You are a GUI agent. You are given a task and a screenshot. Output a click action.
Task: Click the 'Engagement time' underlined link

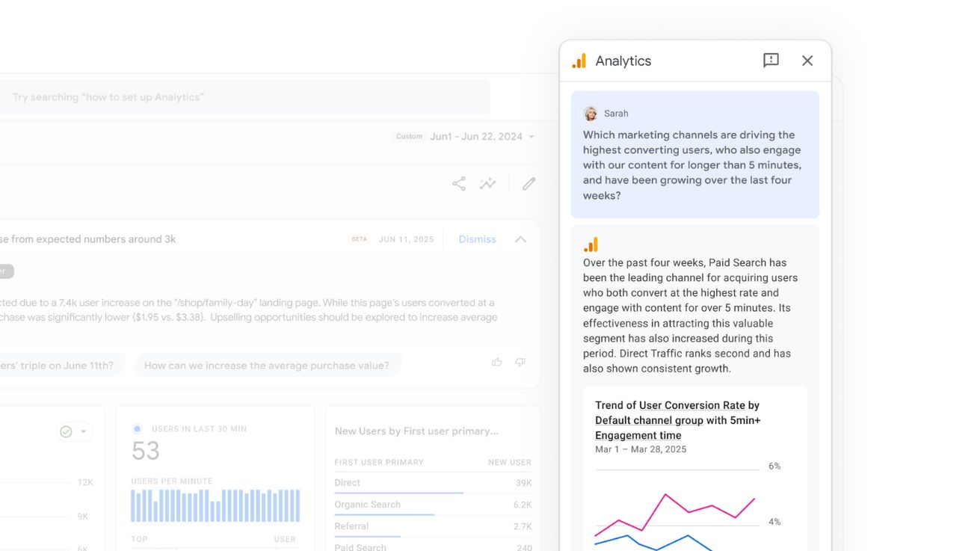638,435
